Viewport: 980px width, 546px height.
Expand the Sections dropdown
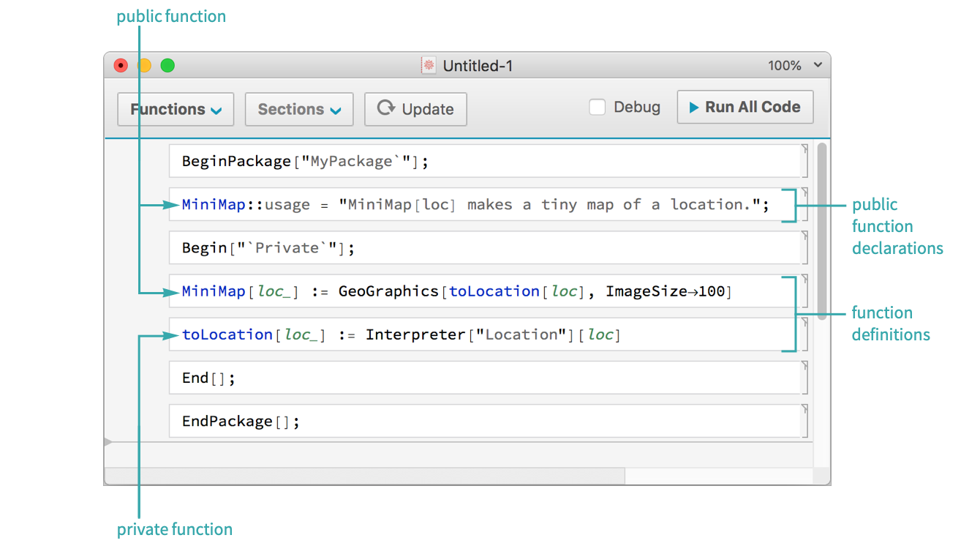pos(299,109)
